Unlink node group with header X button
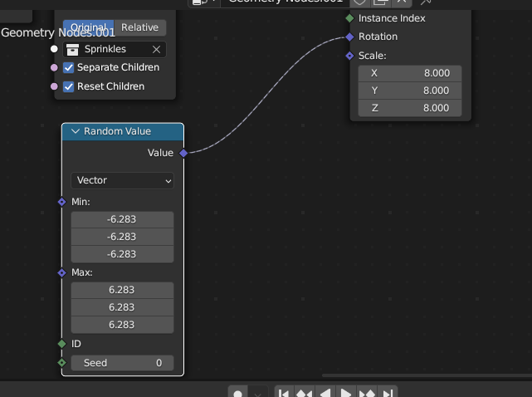This screenshot has width=532, height=397. (402, 2)
